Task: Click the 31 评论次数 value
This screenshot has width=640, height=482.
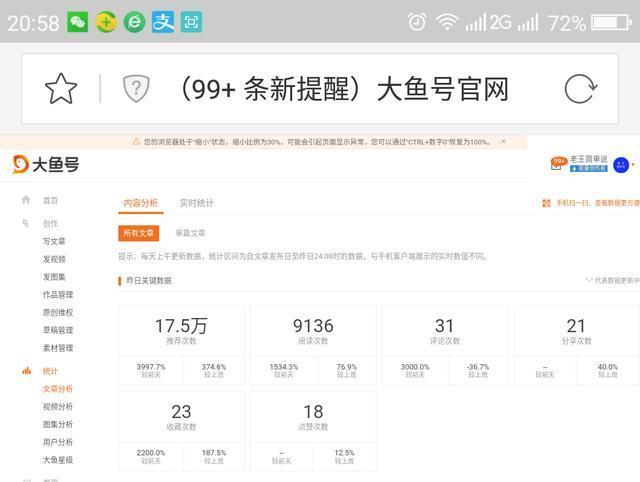Action: (x=444, y=326)
